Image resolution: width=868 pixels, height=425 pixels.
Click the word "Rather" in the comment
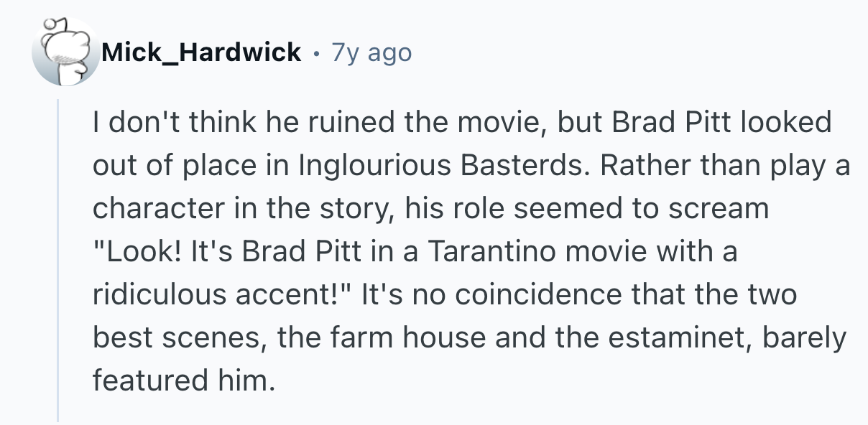(x=631, y=166)
